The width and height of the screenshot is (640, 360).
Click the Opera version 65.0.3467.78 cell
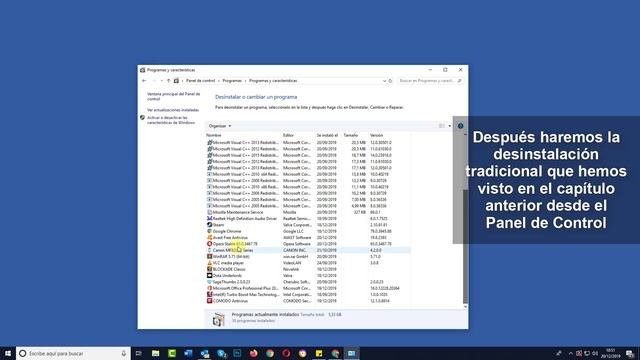pos(380,244)
